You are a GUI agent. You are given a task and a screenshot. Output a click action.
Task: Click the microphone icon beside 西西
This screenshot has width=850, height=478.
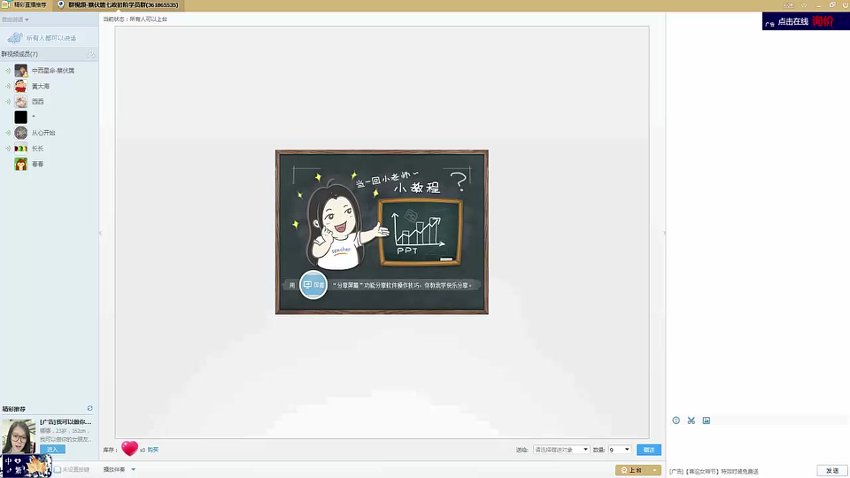click(x=8, y=101)
